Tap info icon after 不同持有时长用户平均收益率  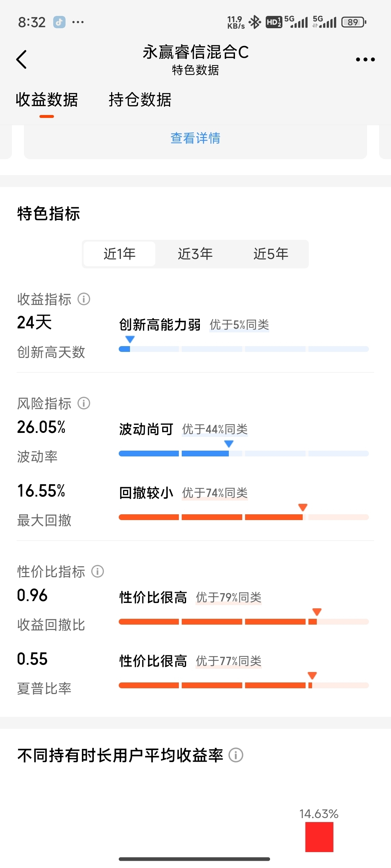236,755
